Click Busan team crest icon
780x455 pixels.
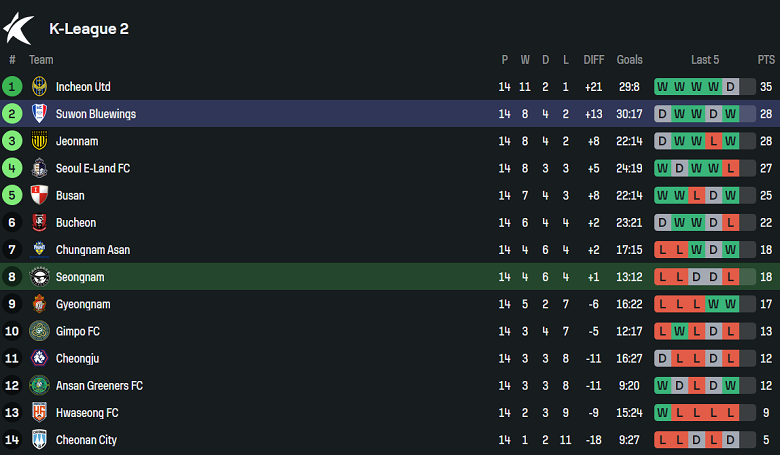[39, 195]
